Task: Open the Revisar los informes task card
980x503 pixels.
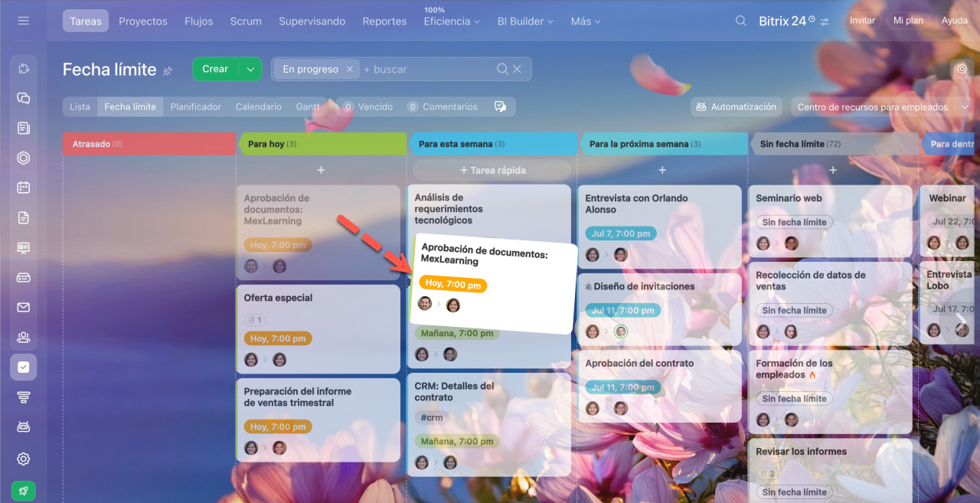Action: [830, 470]
